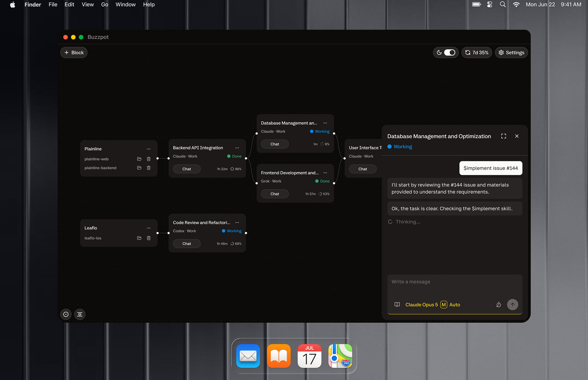Open options for Database Management block
588x380 pixels.
click(x=325, y=123)
